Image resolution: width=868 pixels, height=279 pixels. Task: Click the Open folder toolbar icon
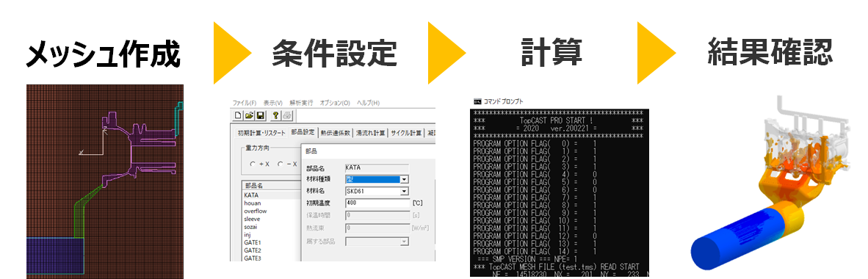(x=249, y=115)
